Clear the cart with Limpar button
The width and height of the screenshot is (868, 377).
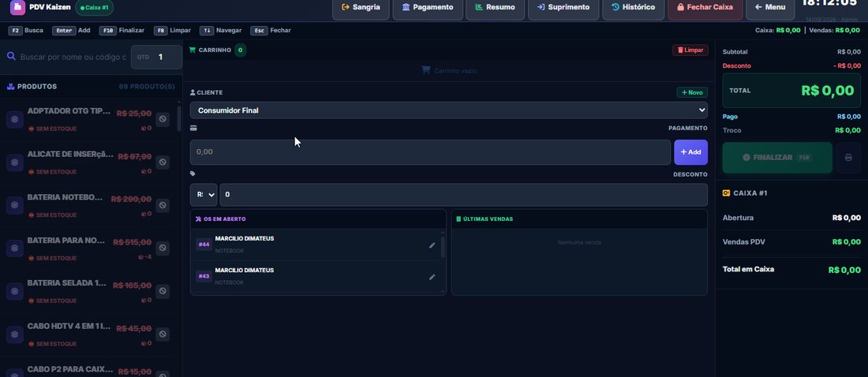pos(690,50)
